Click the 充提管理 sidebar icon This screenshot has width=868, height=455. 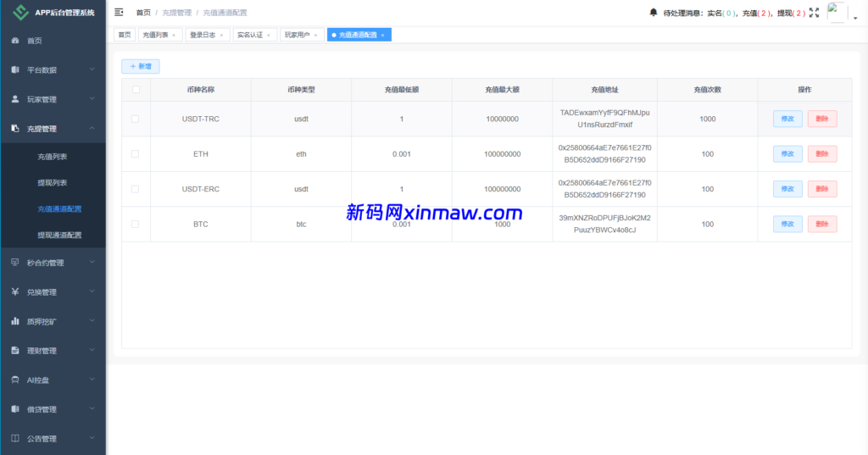click(15, 129)
